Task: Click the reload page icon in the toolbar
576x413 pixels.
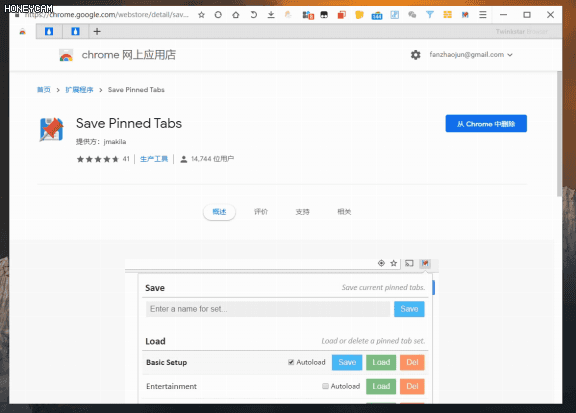Action: [218, 15]
